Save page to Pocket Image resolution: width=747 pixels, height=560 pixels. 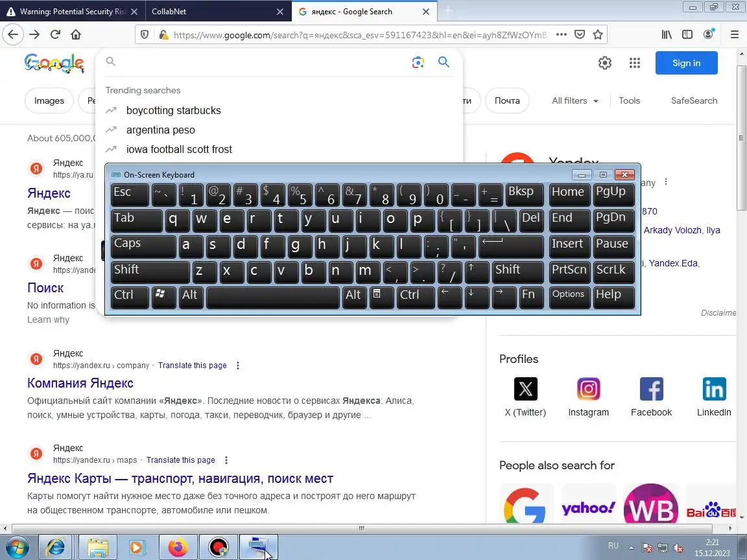[x=580, y=34]
